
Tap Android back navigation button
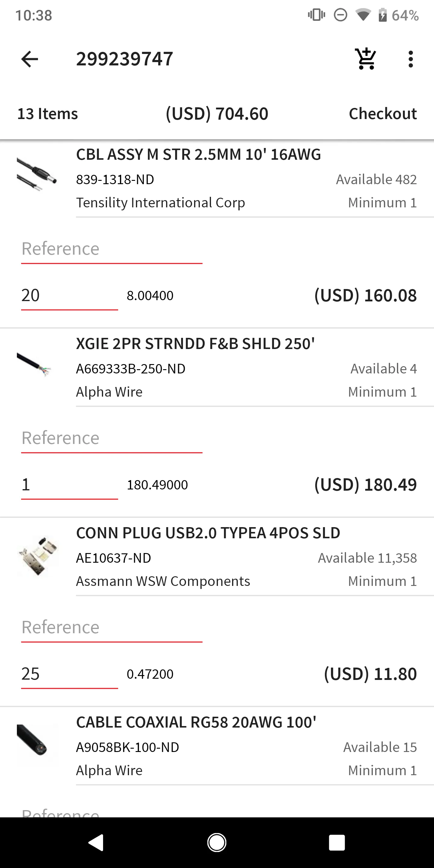point(96,843)
